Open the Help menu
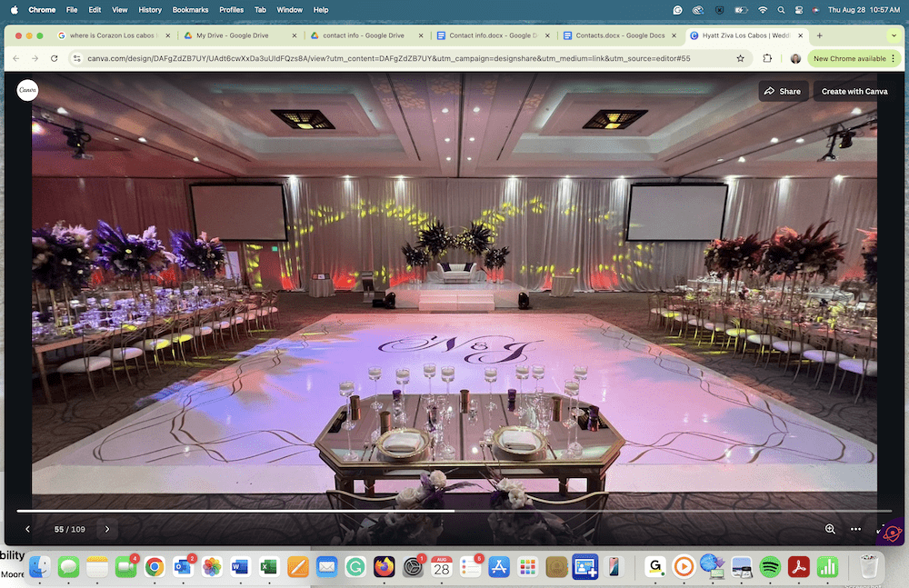909x588 pixels. (321, 10)
